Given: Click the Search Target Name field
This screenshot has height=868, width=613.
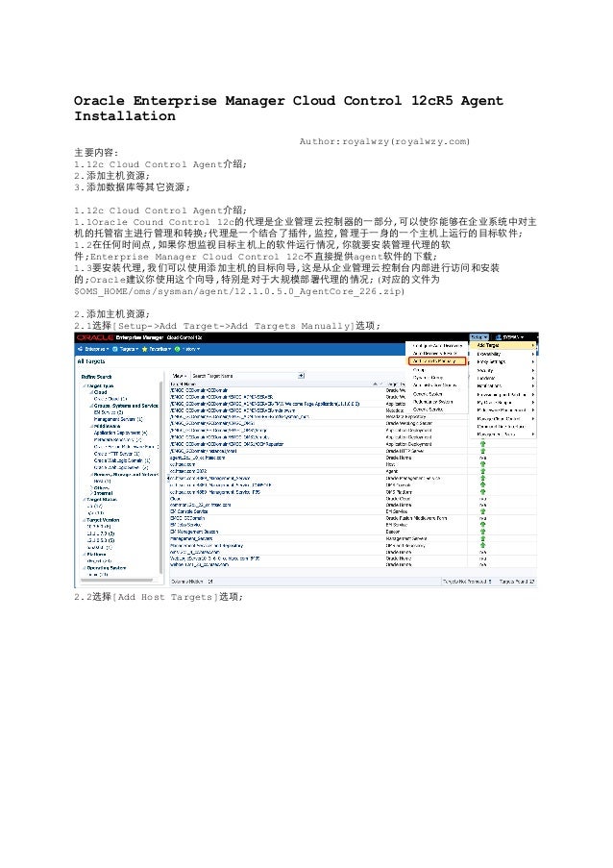Looking at the screenshot, I should (245, 375).
